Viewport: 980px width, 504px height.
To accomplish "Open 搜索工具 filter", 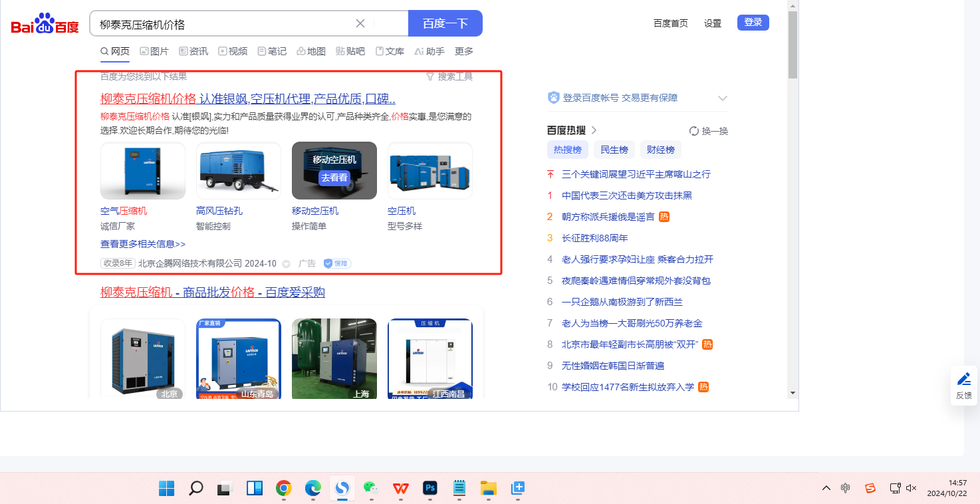I will pos(449,76).
